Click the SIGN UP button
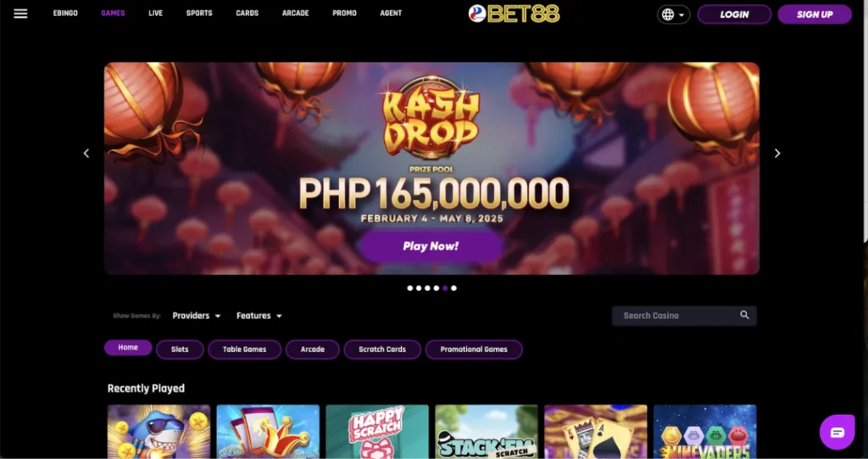 (x=815, y=14)
